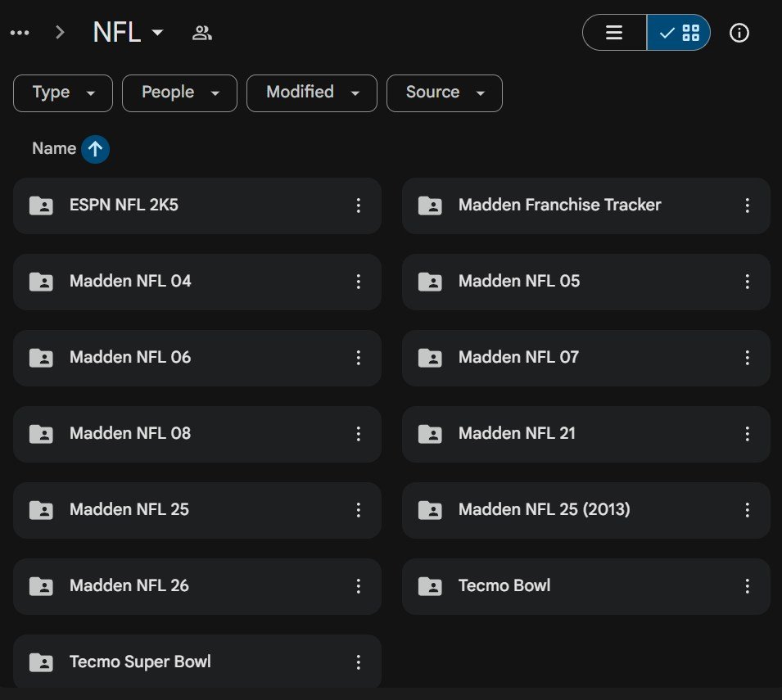Open more actions for ESPN NFL 2K5
The image size is (782, 700).
[x=358, y=205]
